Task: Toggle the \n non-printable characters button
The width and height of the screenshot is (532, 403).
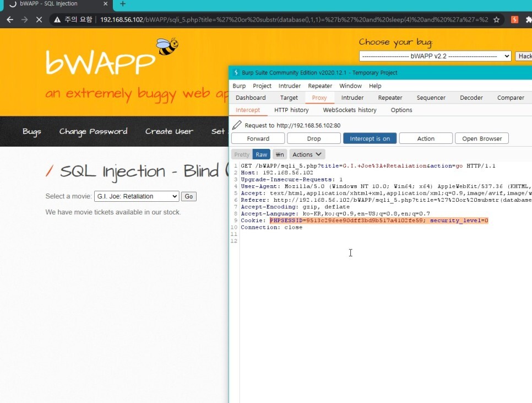Action: tap(280, 154)
